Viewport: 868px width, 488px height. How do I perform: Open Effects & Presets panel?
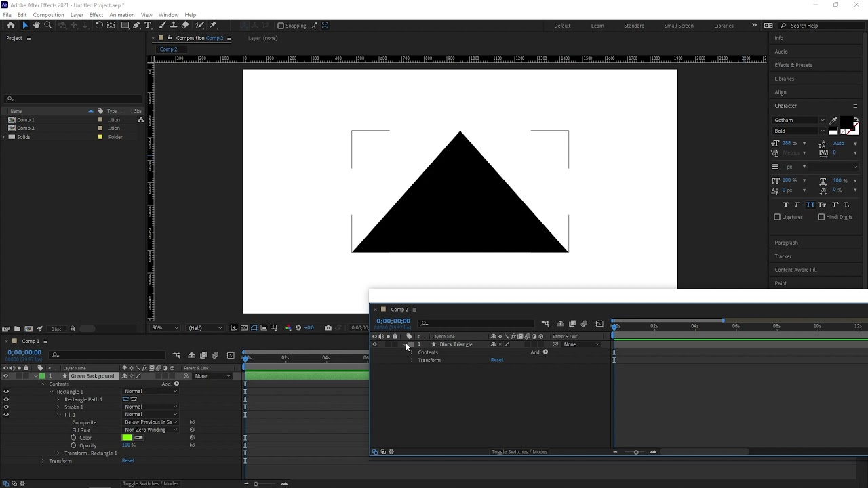793,65
